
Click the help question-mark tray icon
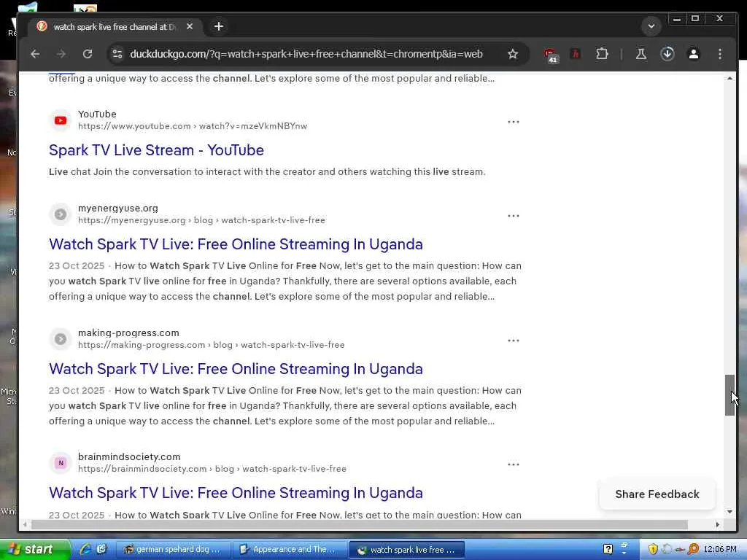(608, 549)
